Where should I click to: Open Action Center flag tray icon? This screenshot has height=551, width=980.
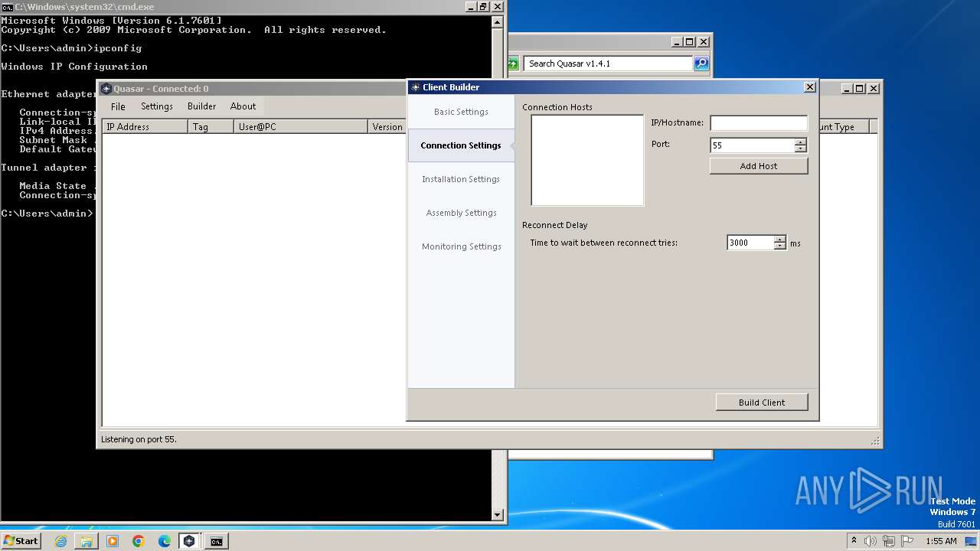click(x=907, y=541)
